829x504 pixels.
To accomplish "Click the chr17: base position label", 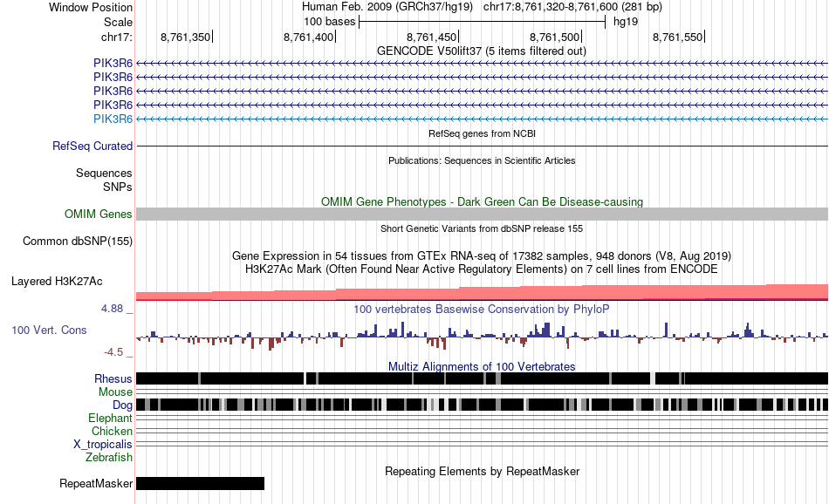I will [117, 37].
